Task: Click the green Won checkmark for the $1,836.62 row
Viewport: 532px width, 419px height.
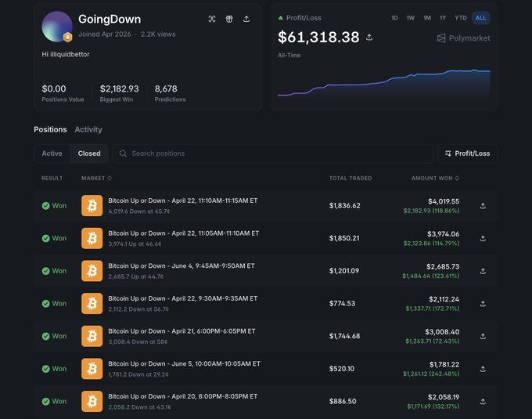Action: [46, 206]
